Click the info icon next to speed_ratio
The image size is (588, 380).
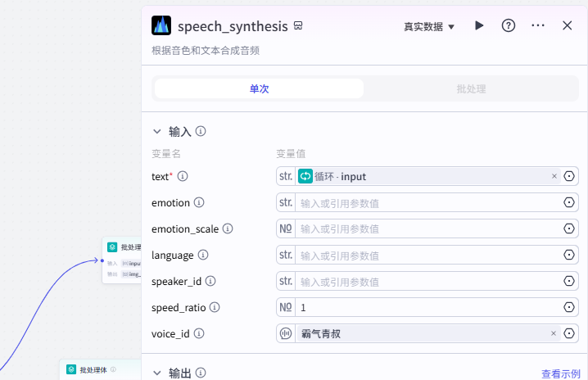[215, 308]
